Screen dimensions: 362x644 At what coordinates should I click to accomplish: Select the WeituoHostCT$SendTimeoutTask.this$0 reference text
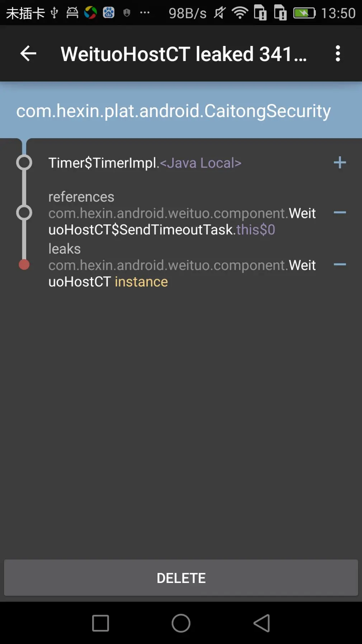182,221
